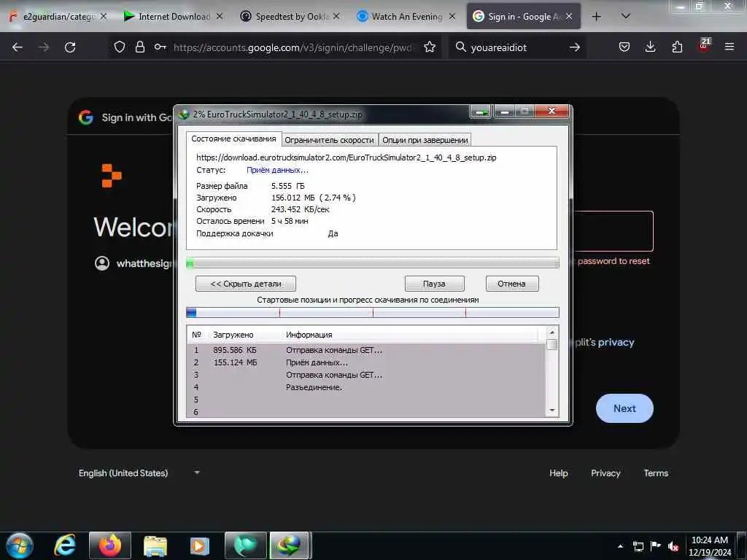Screen dimensions: 747x560
Task: Open the green bird app in taskbar
Action: click(x=245, y=545)
